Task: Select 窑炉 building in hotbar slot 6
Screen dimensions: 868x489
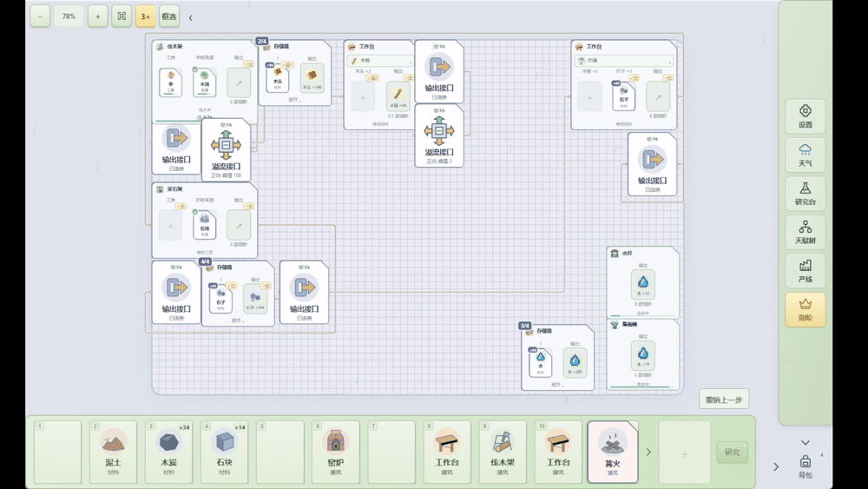Action: coord(335,452)
